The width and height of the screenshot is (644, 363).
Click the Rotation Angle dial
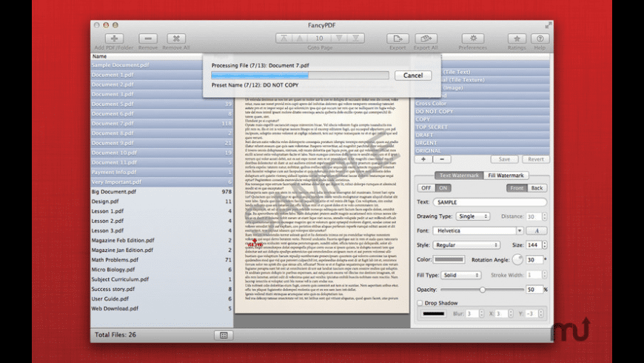[517, 259]
